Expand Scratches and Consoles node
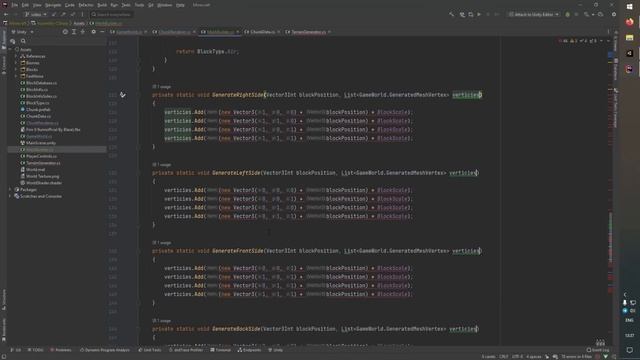 coord(11,196)
